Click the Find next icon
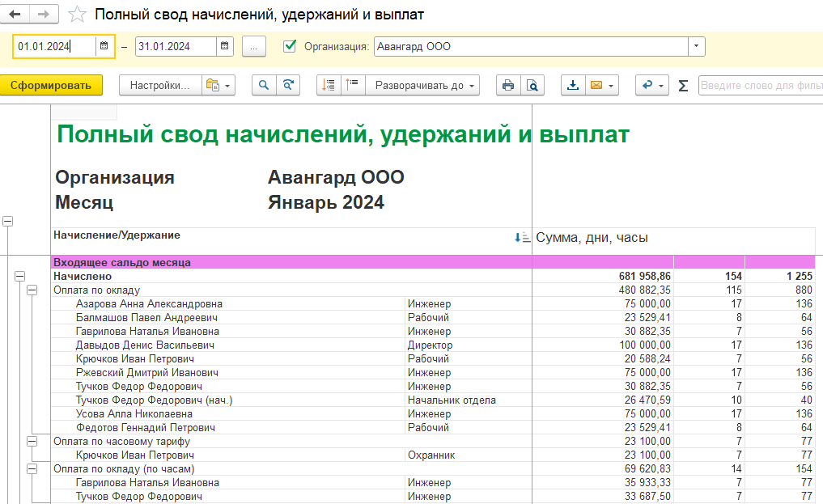The height and width of the screenshot is (504, 823). [x=288, y=85]
